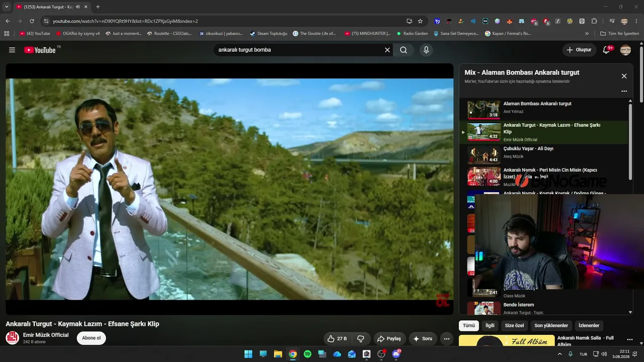This screenshot has width=644, height=362.
Task: Bookmark this page with the star
Action: [x=420, y=21]
